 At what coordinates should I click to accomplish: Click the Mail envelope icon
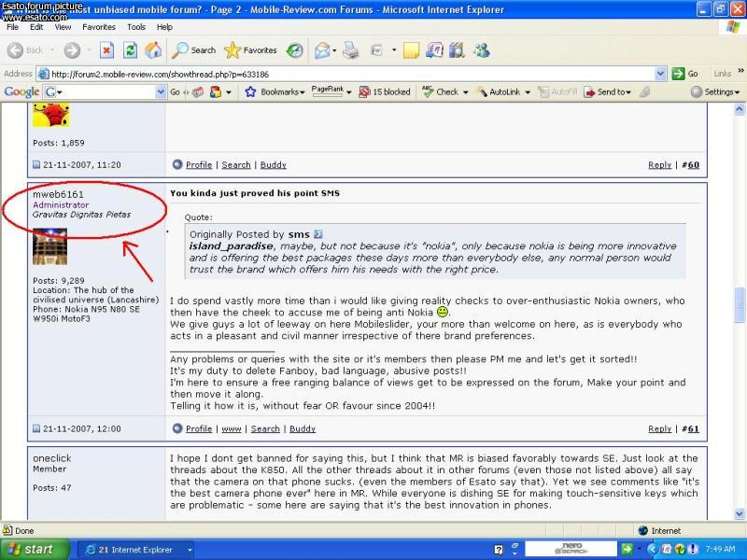point(322,50)
